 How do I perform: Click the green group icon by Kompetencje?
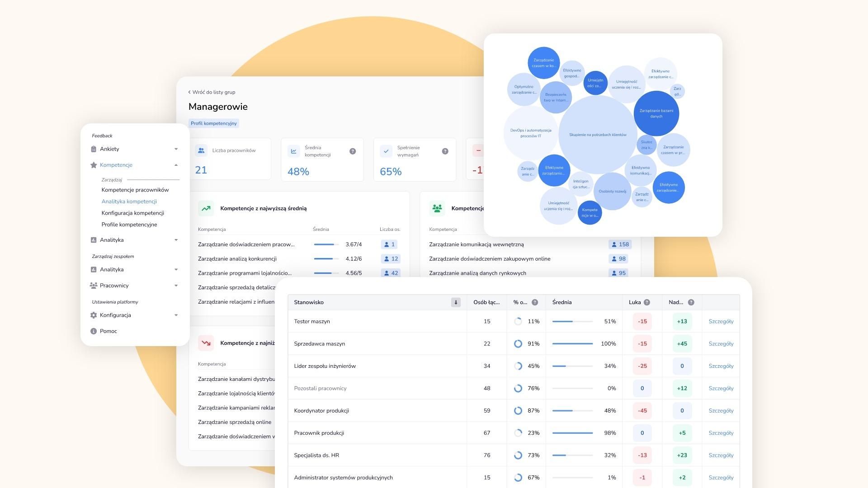(x=437, y=208)
